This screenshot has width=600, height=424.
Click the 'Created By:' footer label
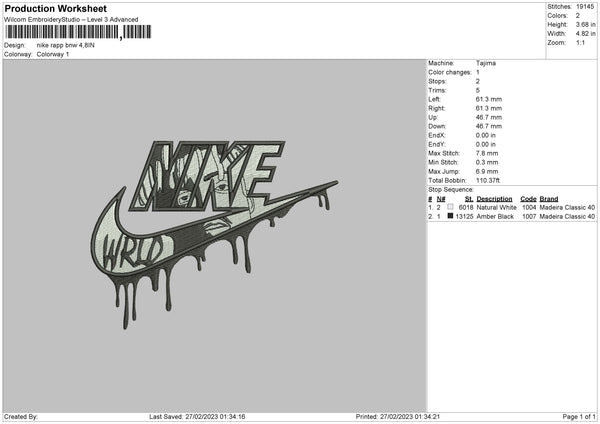tap(21, 417)
